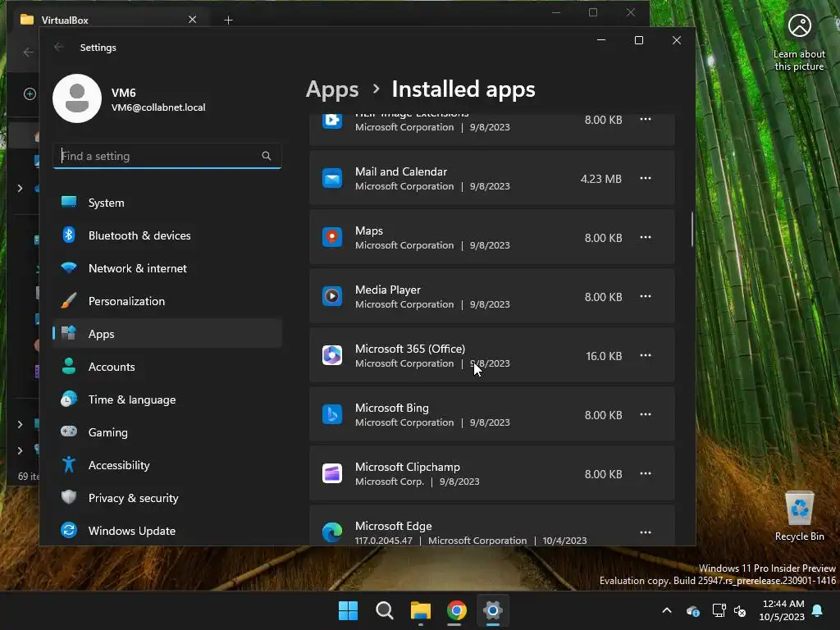The height and width of the screenshot is (630, 840).
Task: Click the Microsoft 365 size 16.0 KB
Action: 604,356
